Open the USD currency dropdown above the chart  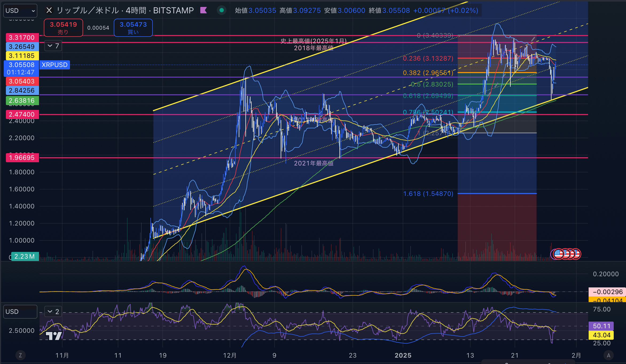point(20,11)
